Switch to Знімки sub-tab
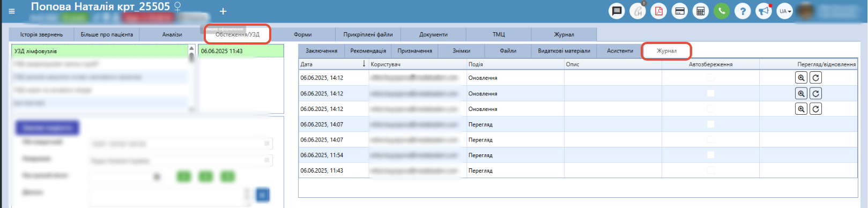Viewport: 868px width, 208px height. pyautogui.click(x=461, y=51)
